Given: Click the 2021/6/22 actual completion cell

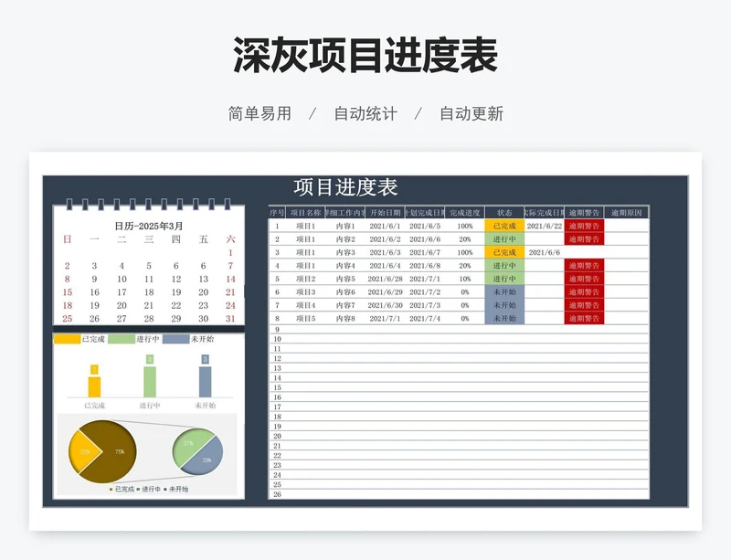Looking at the screenshot, I should pyautogui.click(x=545, y=227).
